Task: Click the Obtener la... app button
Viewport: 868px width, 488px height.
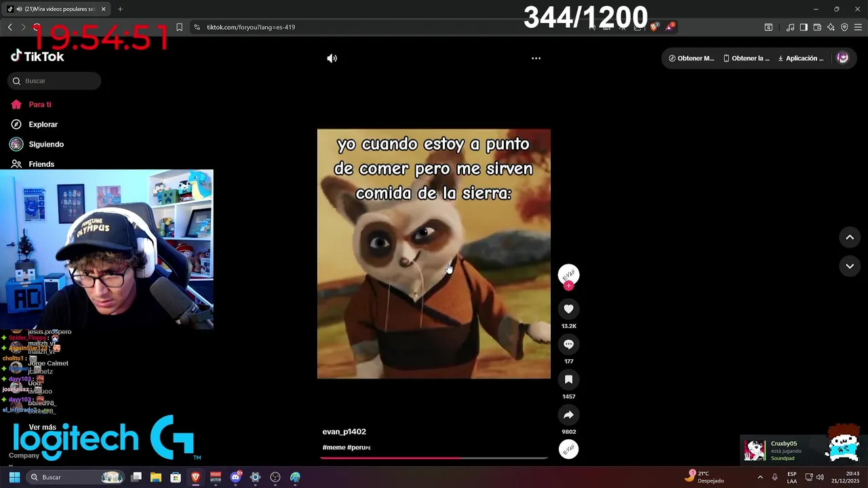Action: [x=747, y=58]
